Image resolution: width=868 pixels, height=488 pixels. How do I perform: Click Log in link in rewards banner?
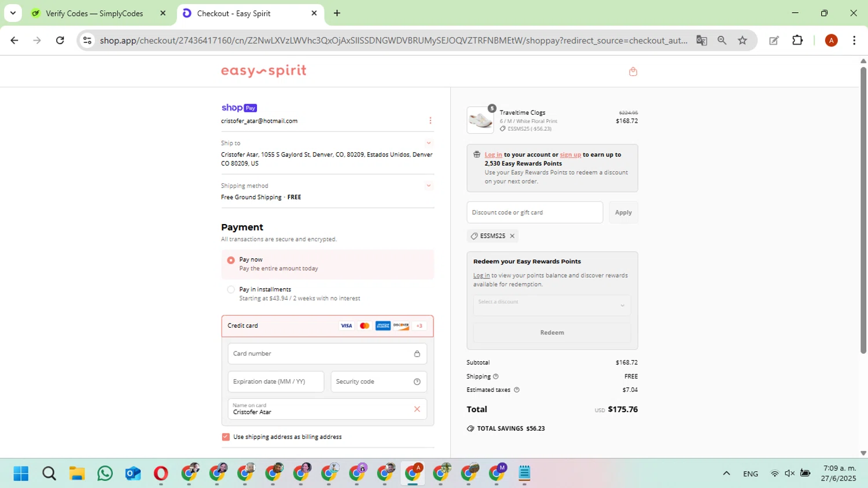[494, 155]
